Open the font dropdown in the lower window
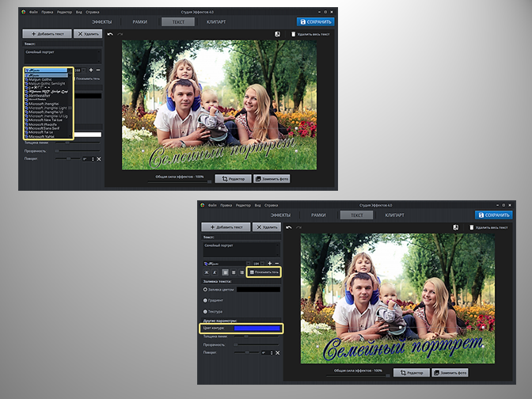 (x=226, y=262)
